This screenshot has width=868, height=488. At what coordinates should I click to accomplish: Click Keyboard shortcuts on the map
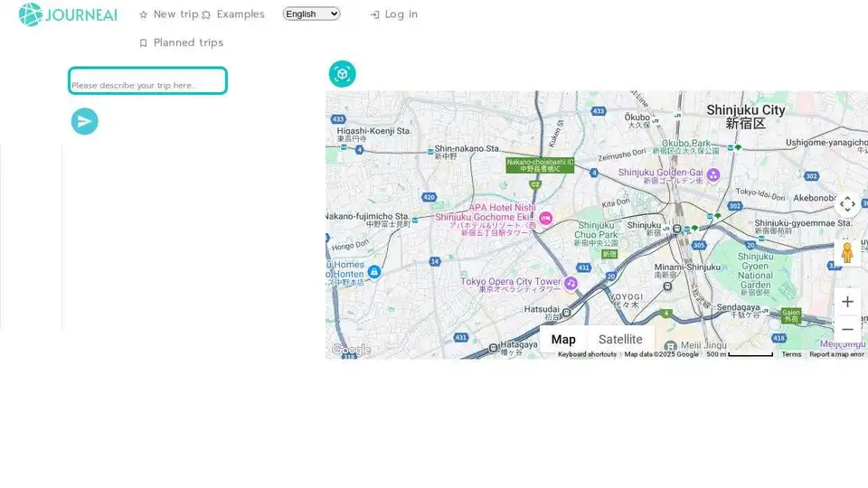587,354
